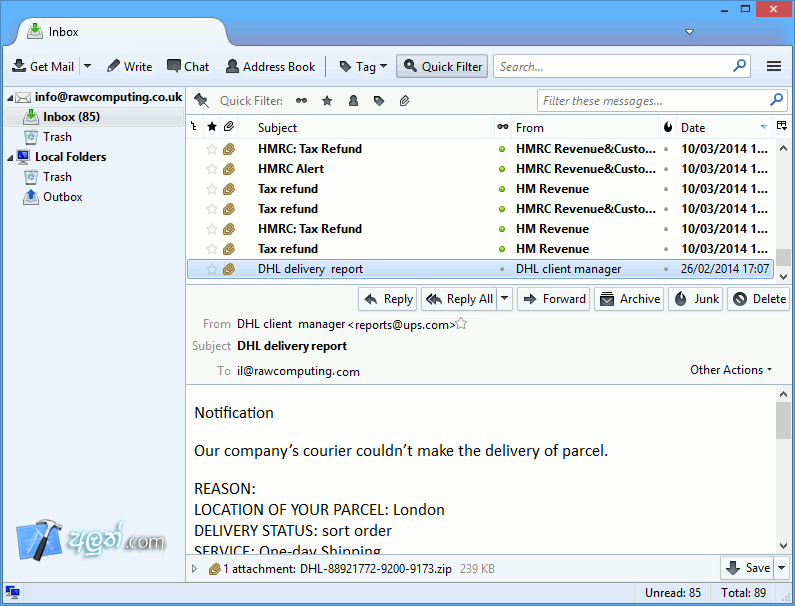795x606 pixels.
Task: Sort by the attachment column header
Action: 229,127
